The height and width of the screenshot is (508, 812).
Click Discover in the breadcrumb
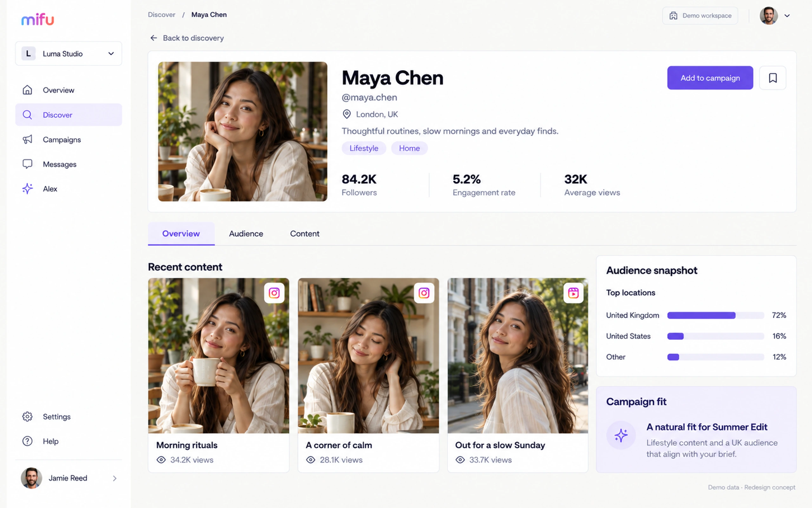point(162,15)
